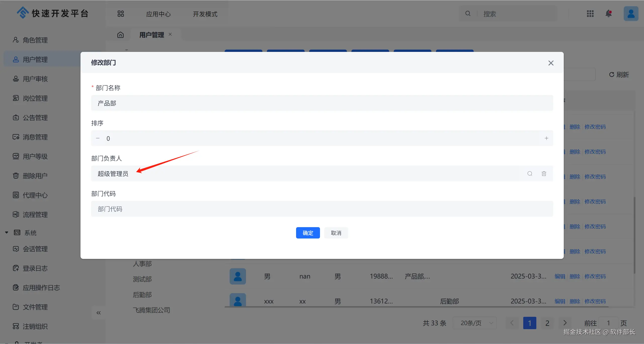
Task: Go to next page arrow
Action: (565, 323)
